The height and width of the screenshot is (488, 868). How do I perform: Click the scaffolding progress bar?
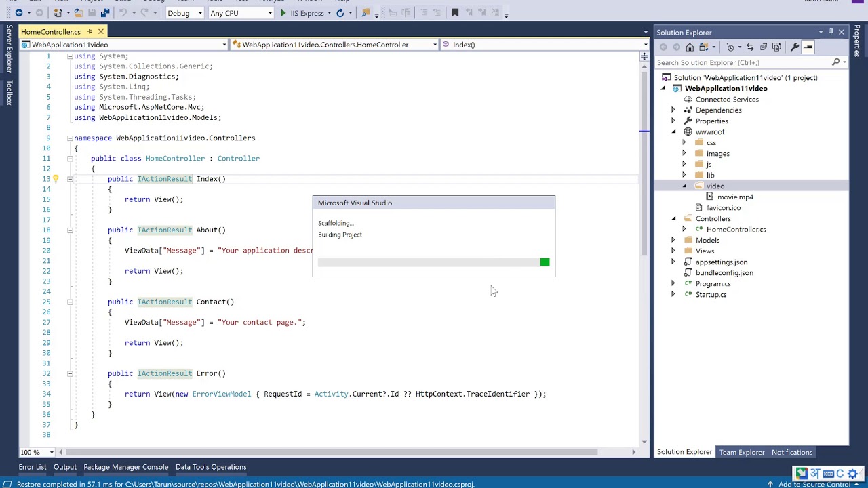pos(434,262)
